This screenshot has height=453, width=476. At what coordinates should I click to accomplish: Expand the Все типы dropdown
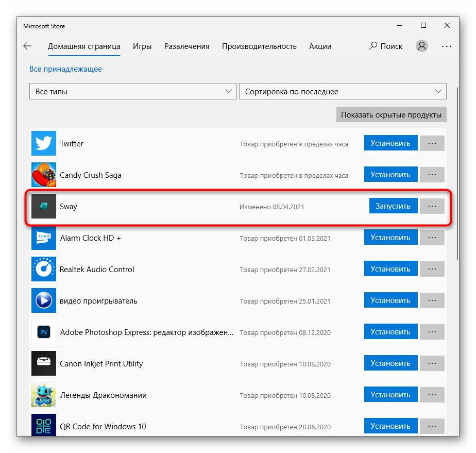[x=133, y=91]
